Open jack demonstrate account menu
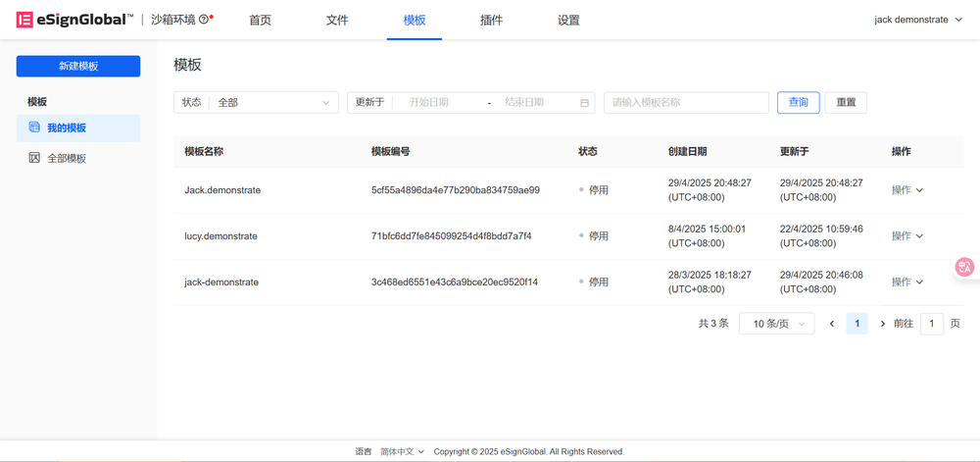 coord(917,20)
